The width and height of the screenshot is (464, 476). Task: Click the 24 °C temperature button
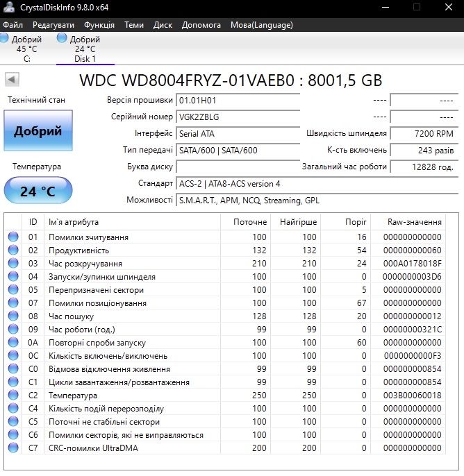click(38, 190)
